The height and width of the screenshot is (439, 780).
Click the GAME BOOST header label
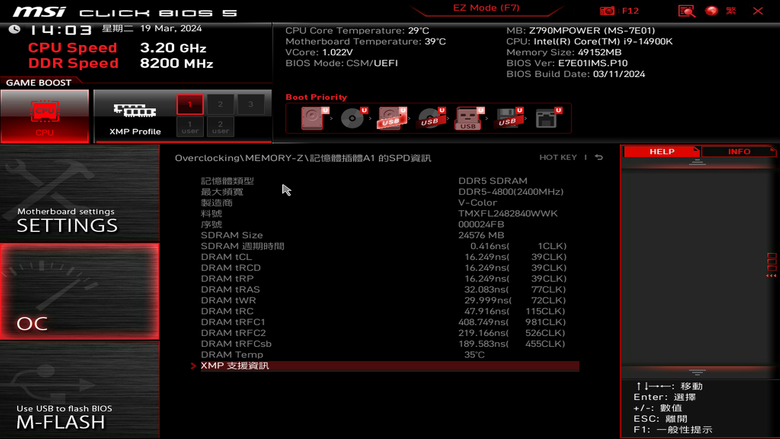38,83
